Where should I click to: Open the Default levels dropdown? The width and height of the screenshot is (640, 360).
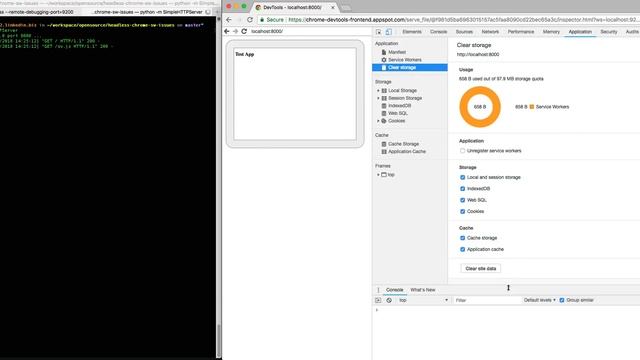(x=539, y=300)
